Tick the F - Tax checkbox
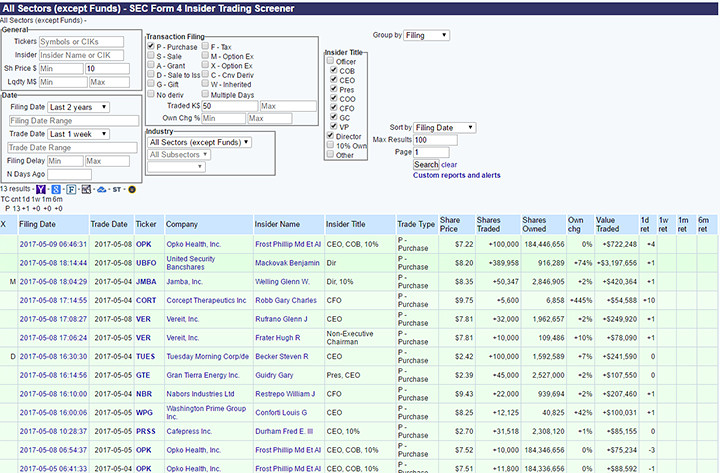 point(205,46)
